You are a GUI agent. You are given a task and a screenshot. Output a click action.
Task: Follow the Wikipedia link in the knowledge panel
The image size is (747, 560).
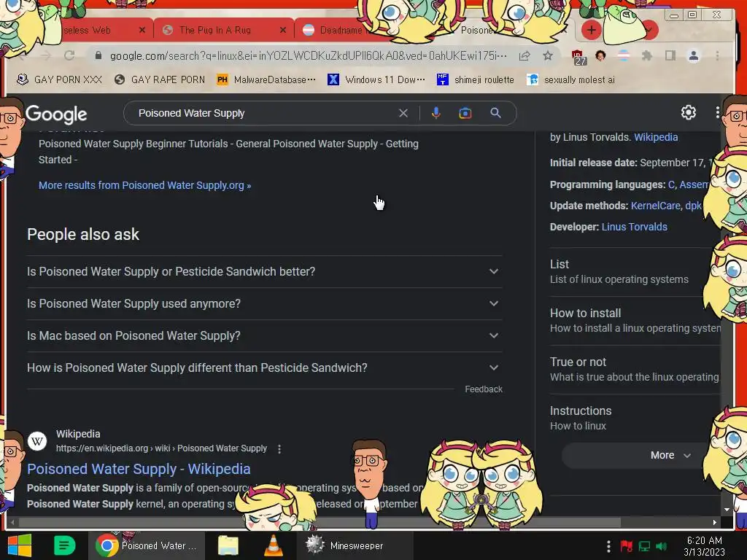(x=656, y=137)
